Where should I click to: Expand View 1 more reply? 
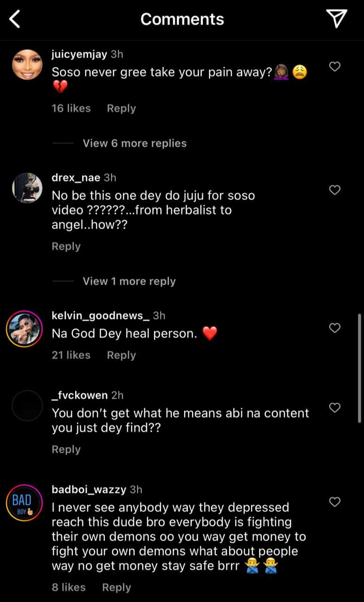(129, 281)
